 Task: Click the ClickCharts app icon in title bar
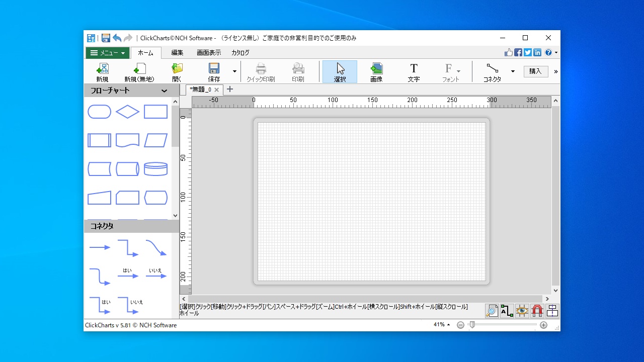tap(91, 38)
